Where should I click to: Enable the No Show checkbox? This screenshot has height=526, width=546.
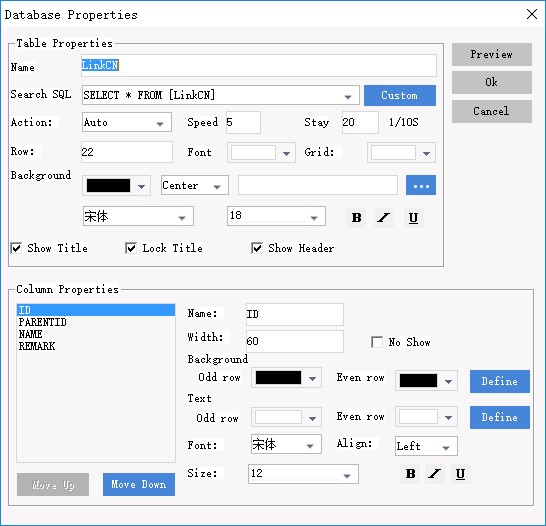(377, 342)
